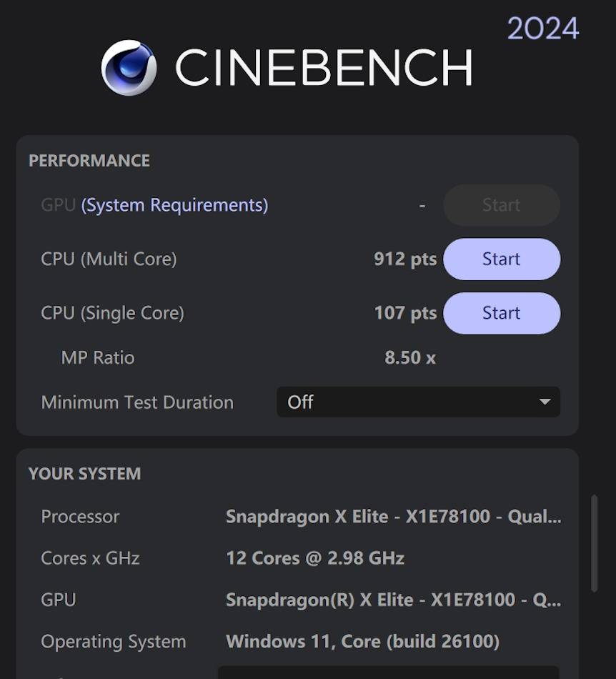Screen dimensions: 616x679
Task: Click the vertical scrollbar in the system panel
Action: tap(594, 543)
